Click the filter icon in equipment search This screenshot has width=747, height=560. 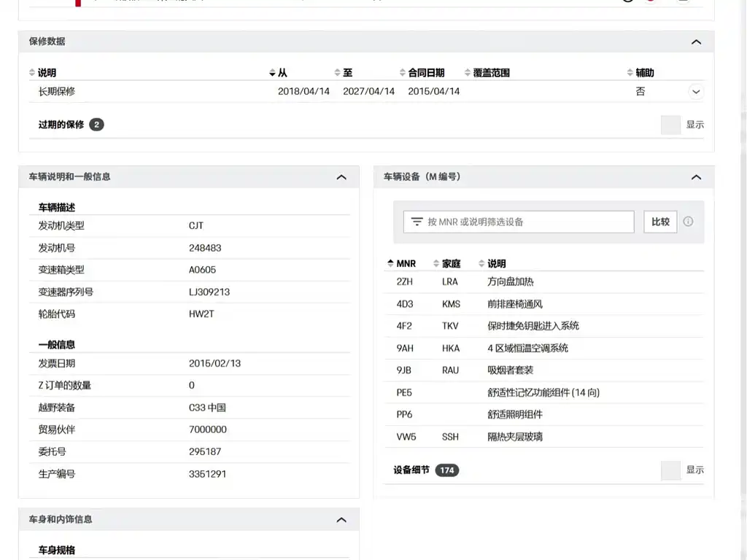click(x=417, y=222)
